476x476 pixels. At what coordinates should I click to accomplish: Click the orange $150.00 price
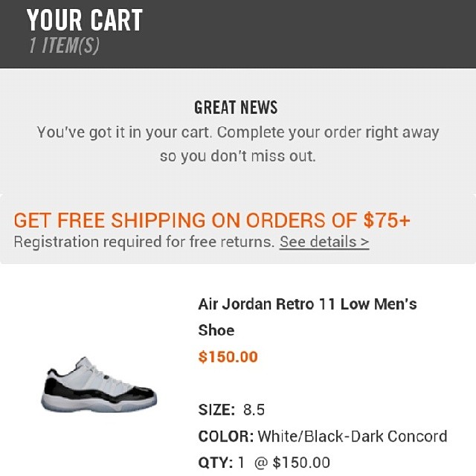click(228, 357)
